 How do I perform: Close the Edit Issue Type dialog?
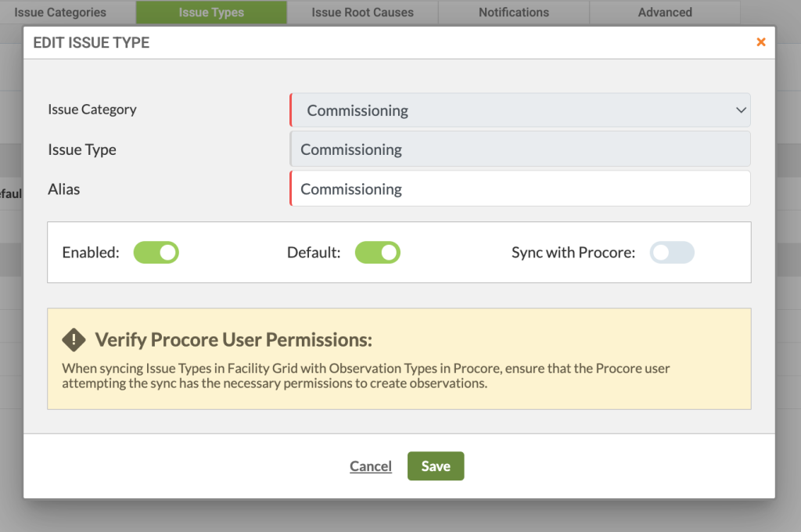click(x=760, y=42)
